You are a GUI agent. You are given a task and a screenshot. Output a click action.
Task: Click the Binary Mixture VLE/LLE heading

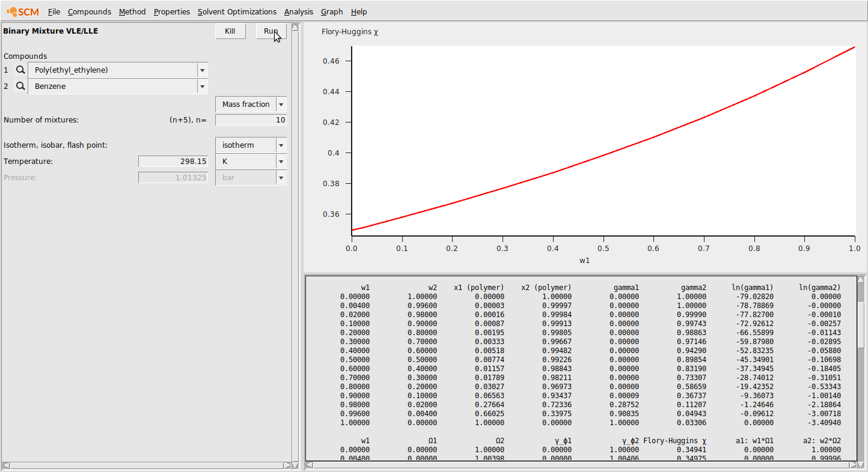(x=50, y=31)
